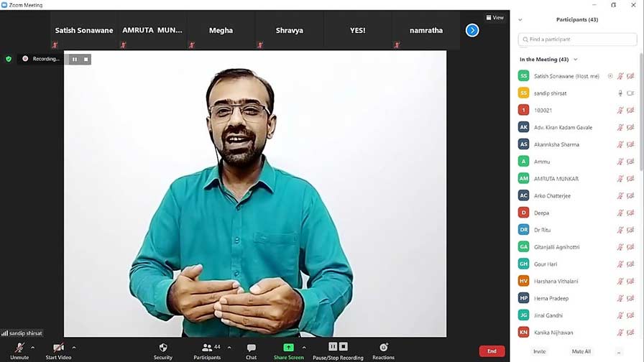Show next participants with blue arrow

472,30
